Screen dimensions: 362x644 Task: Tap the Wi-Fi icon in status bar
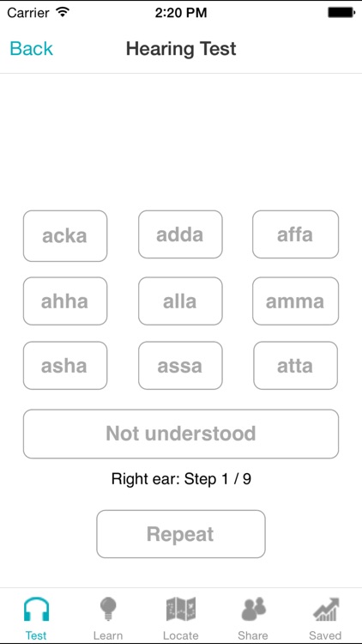point(63,12)
